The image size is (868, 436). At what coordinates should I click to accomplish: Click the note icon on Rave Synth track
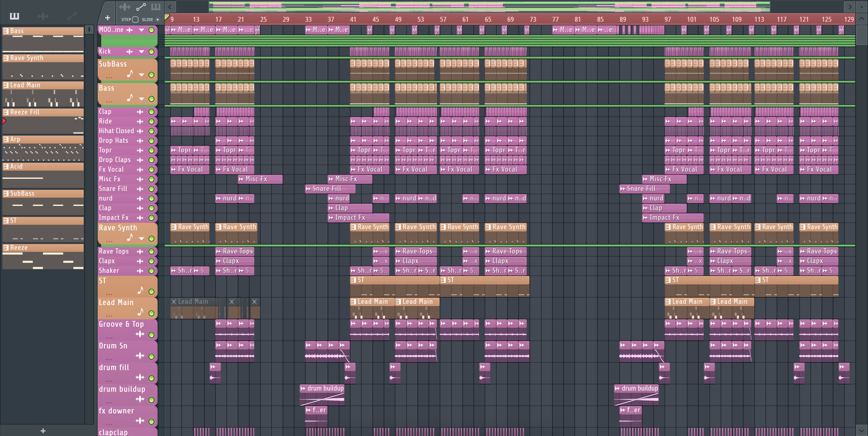pos(130,237)
